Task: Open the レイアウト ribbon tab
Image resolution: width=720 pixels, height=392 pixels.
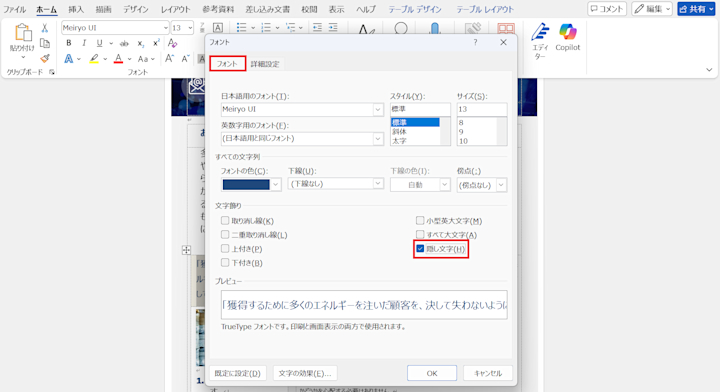Action: 175,9
